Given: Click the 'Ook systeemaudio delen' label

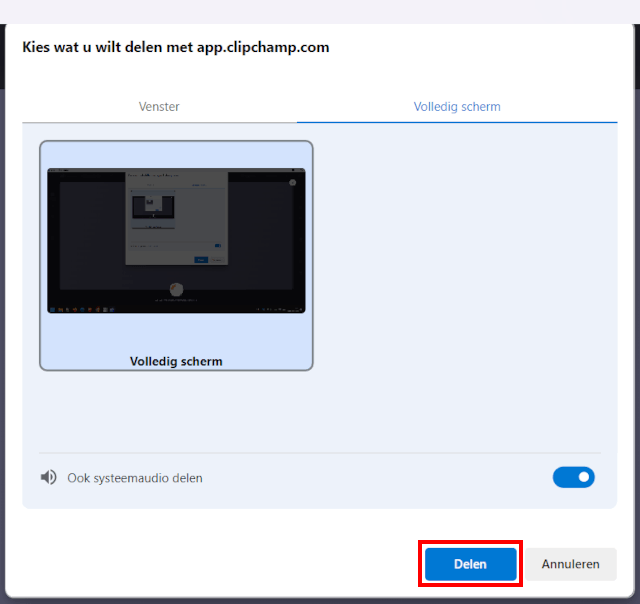Looking at the screenshot, I should click(x=135, y=478).
